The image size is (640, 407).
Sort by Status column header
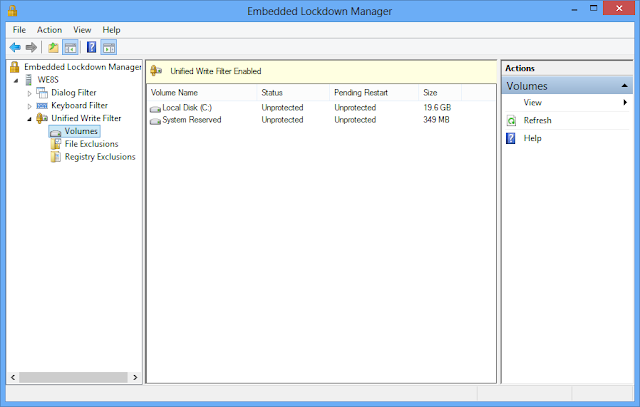click(293, 93)
